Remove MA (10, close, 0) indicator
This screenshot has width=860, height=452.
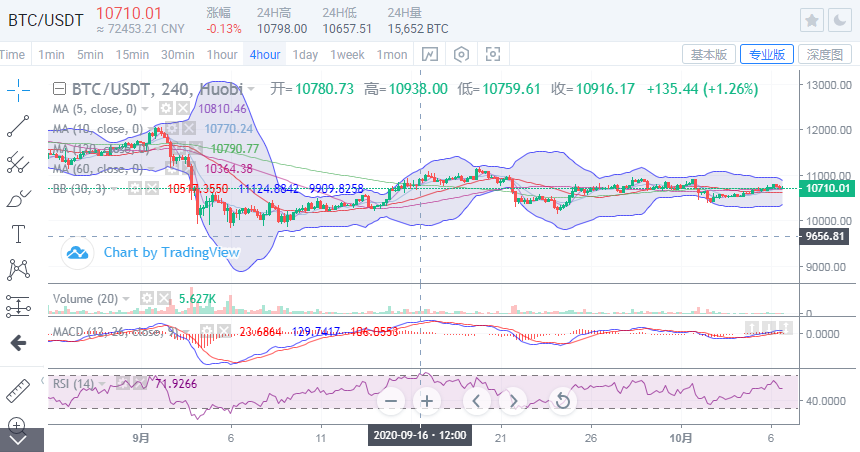(189, 129)
